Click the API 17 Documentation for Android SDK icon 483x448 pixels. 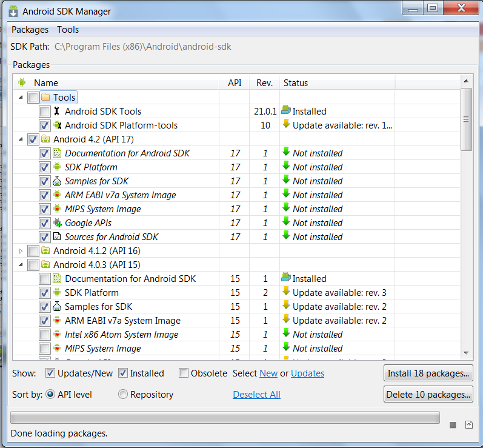pyautogui.click(x=57, y=153)
